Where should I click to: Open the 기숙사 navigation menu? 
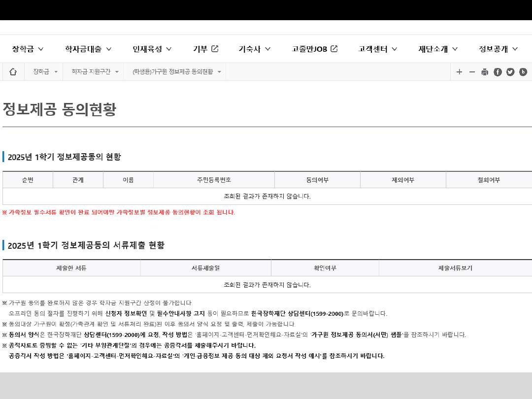[x=255, y=49]
